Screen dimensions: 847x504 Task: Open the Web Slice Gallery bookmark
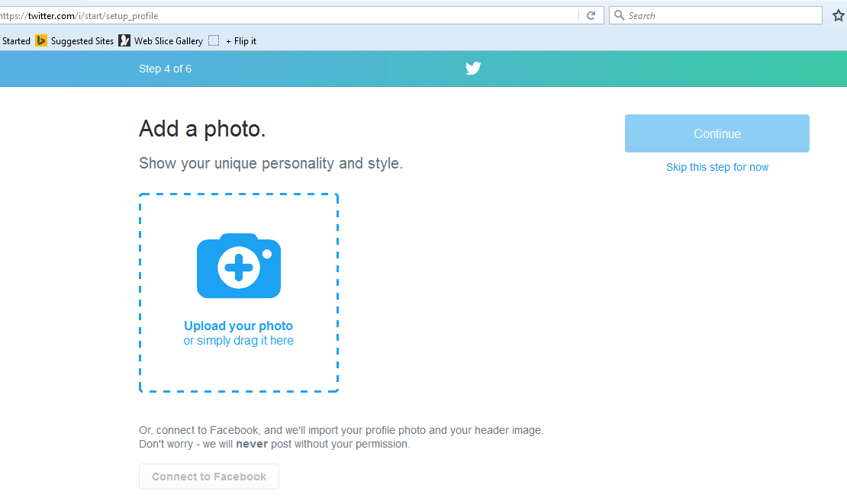click(x=169, y=41)
